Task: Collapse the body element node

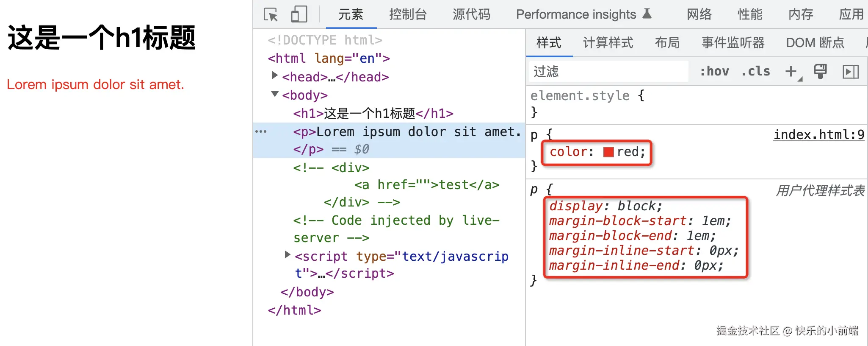Action: point(275,94)
